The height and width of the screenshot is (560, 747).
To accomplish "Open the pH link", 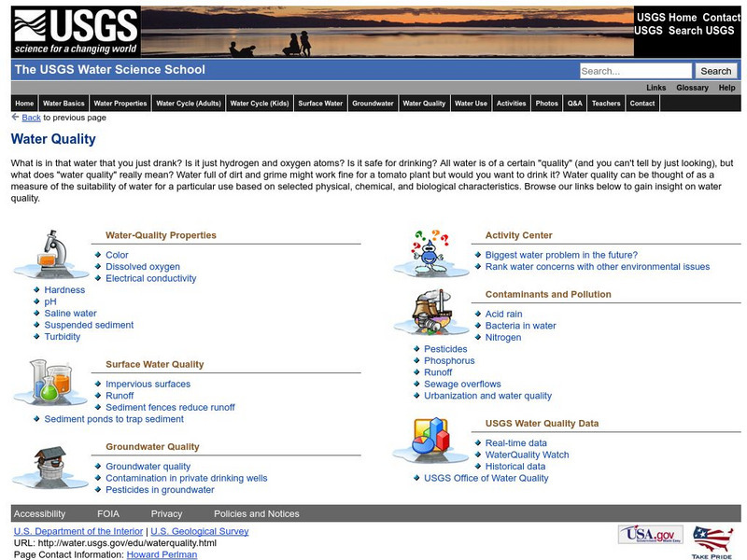I will (x=50, y=301).
